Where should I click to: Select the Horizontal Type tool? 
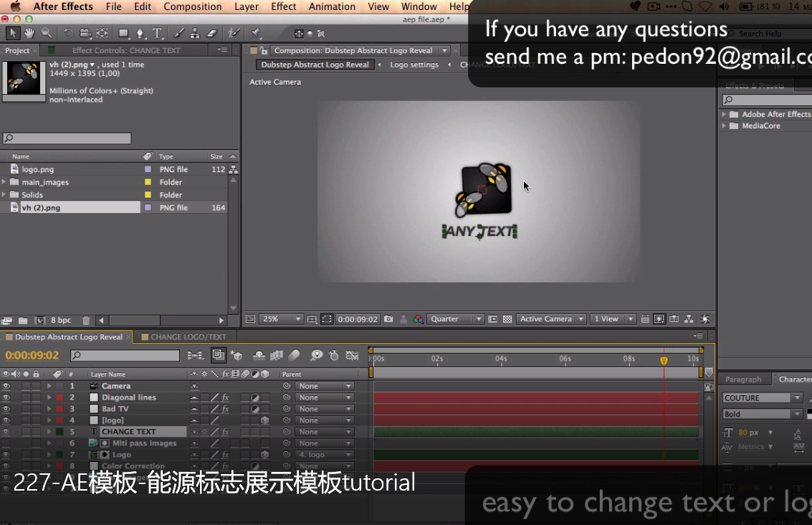tap(157, 33)
